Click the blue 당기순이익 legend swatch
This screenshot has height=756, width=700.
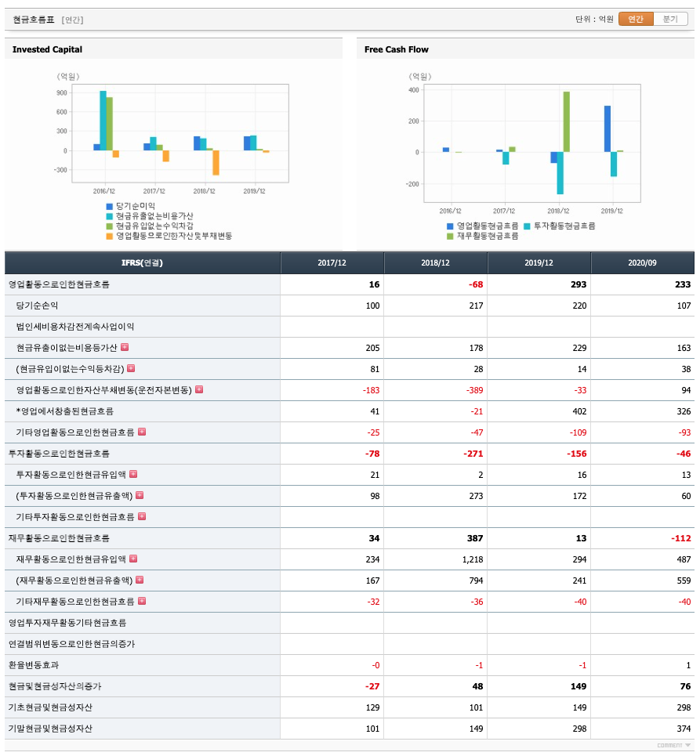pos(110,206)
